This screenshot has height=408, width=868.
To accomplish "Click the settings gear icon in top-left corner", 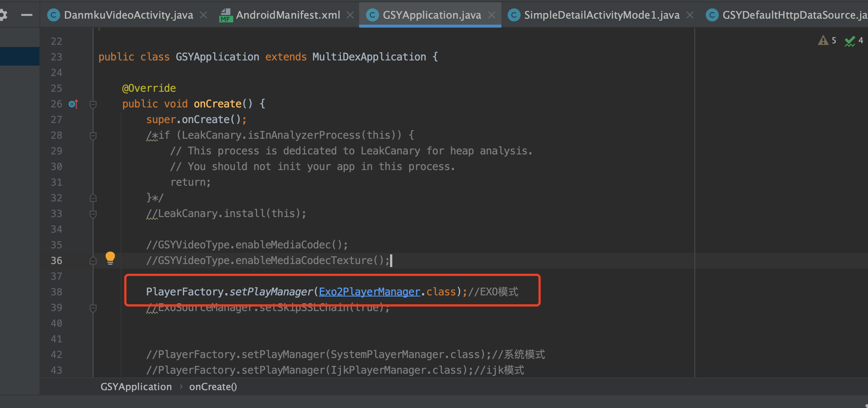I will click(4, 15).
